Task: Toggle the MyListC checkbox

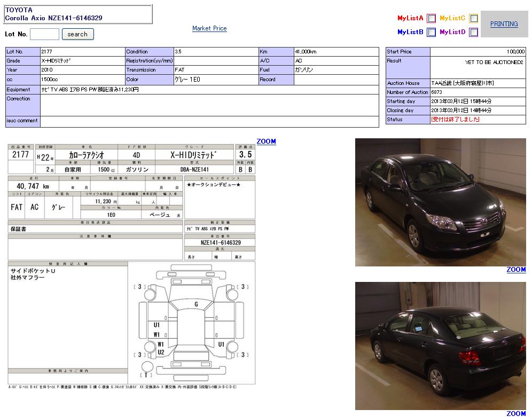Action: (473, 18)
